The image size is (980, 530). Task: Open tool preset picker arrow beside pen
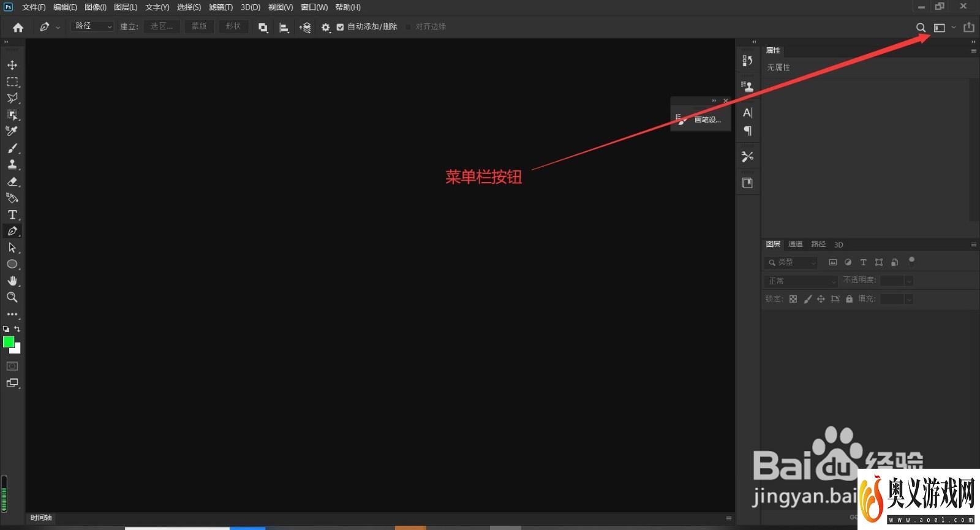tap(58, 28)
